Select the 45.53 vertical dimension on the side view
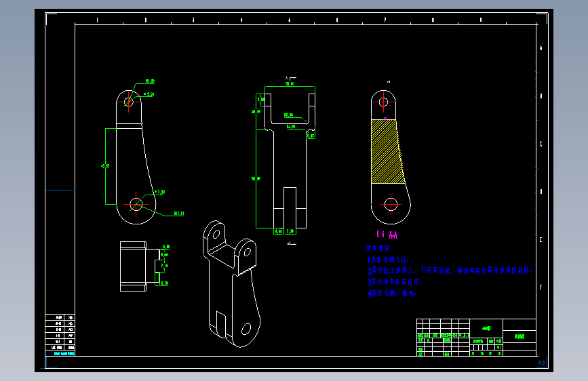The image size is (588, 381). click(x=105, y=165)
